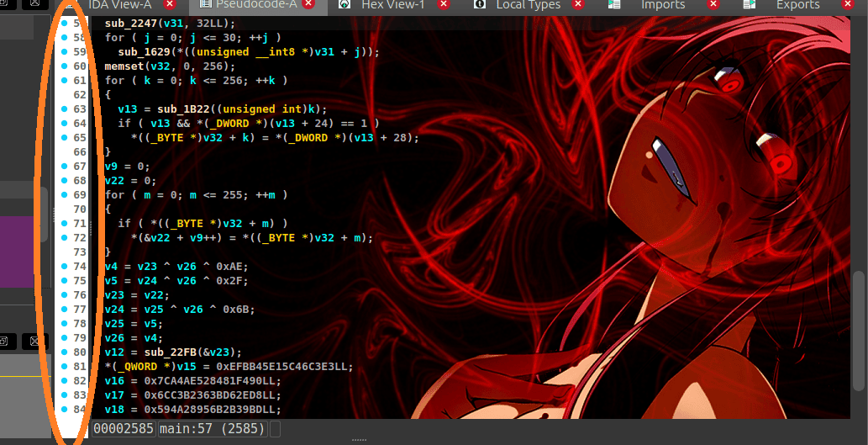Click the memset call on line 60
868x445 pixels.
pyautogui.click(x=124, y=66)
